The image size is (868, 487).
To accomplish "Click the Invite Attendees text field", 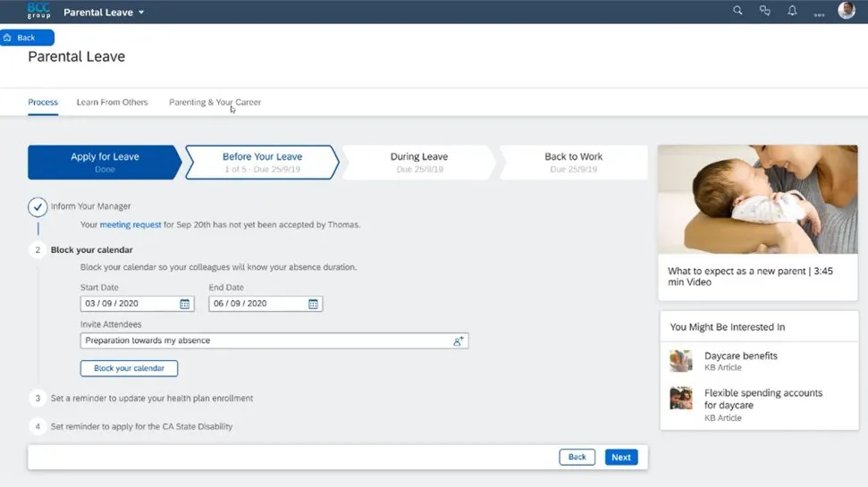I will pyautogui.click(x=264, y=340).
